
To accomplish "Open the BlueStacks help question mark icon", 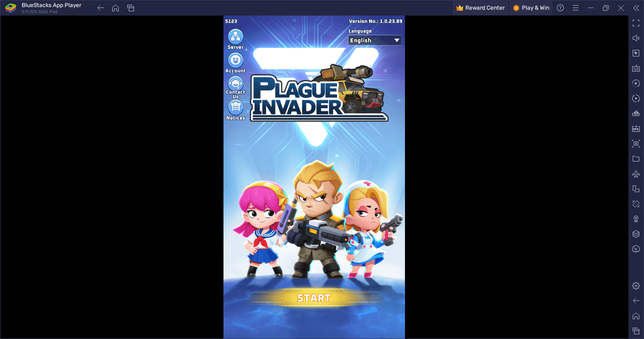I will pos(560,8).
